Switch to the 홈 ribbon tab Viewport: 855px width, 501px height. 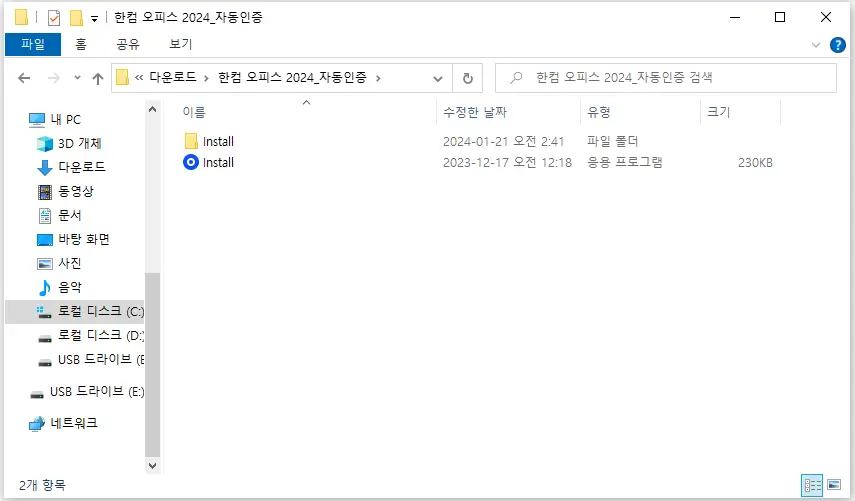[81, 44]
